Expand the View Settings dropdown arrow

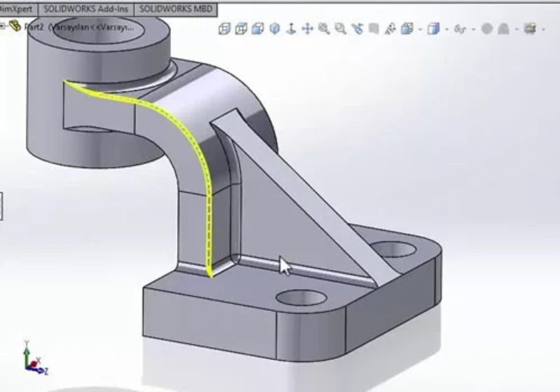pyautogui.click(x=544, y=29)
